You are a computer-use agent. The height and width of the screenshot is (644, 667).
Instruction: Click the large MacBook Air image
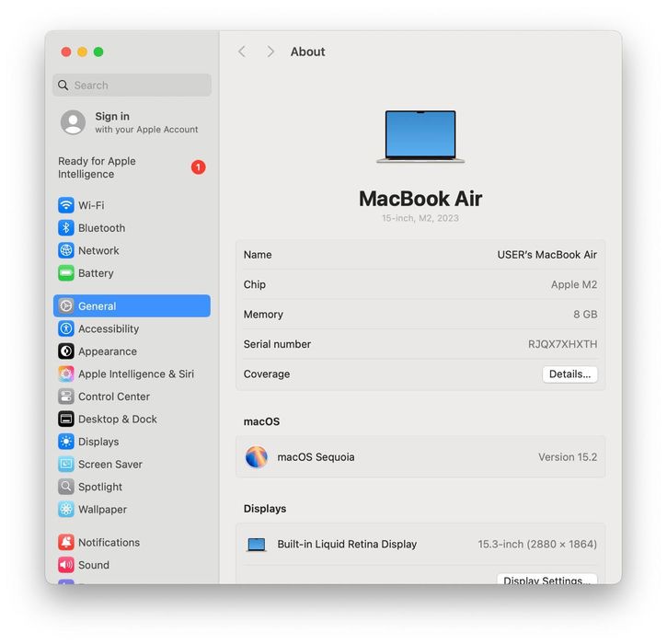tap(420, 136)
